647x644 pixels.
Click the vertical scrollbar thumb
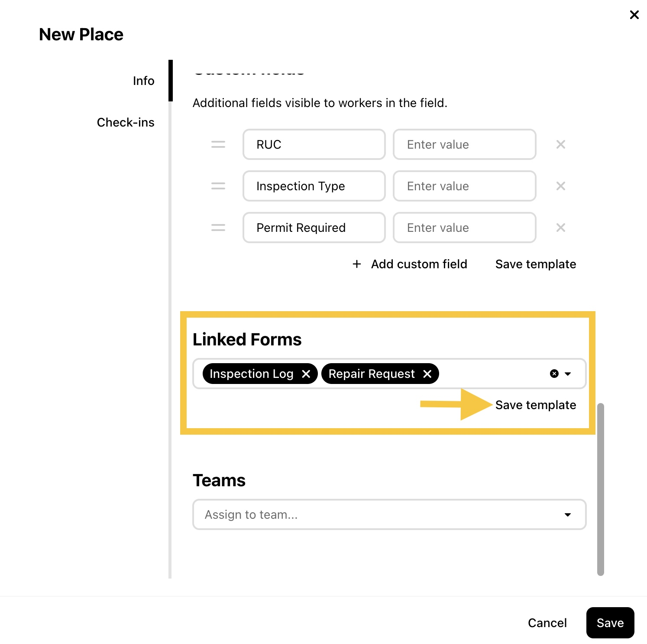[x=600, y=489]
